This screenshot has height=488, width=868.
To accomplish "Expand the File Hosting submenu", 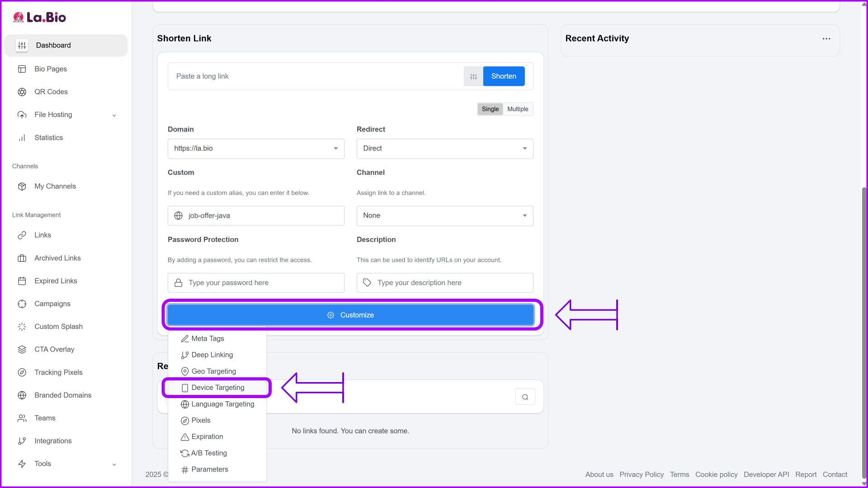I will (x=114, y=115).
